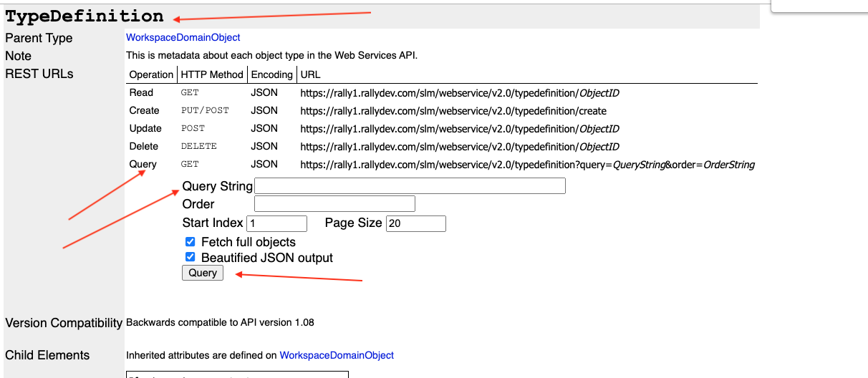
Task: Click the Read operation typedefinition URL
Action: coord(459,93)
